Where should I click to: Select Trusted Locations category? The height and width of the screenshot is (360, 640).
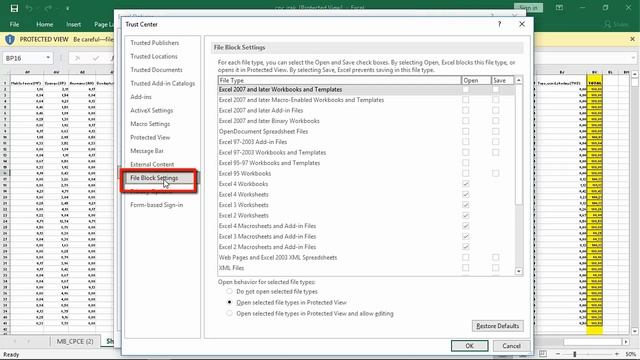[154, 56]
